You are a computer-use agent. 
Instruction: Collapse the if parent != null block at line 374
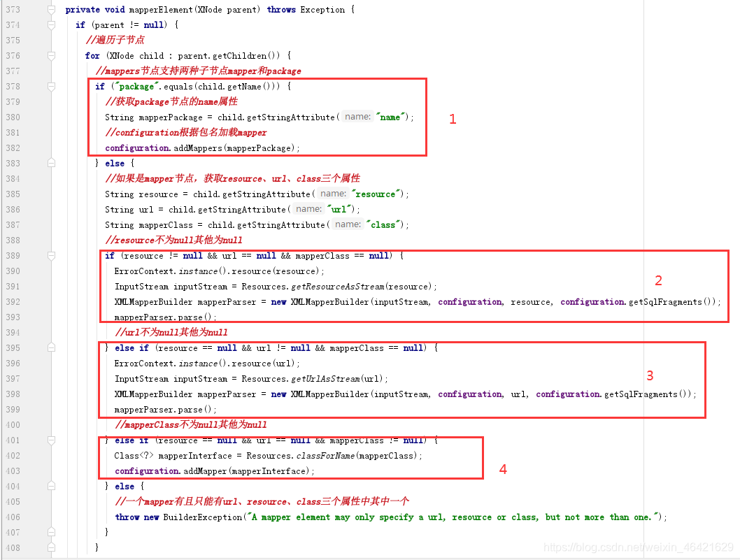click(52, 25)
